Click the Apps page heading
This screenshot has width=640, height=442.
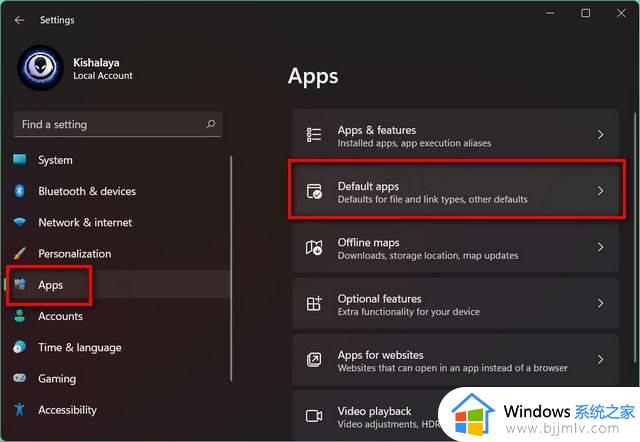(x=313, y=76)
